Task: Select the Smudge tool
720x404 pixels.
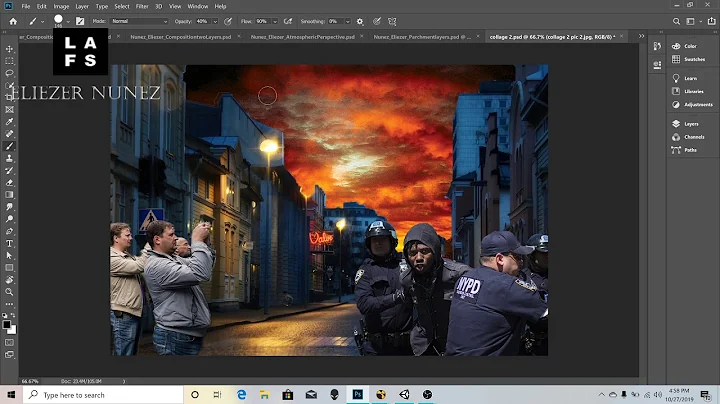Action: coord(9,207)
